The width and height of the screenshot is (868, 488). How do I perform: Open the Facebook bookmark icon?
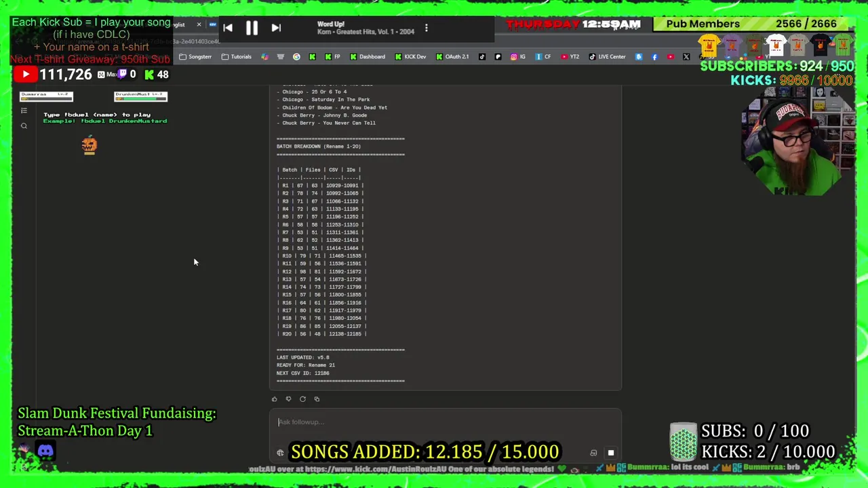[x=654, y=57]
